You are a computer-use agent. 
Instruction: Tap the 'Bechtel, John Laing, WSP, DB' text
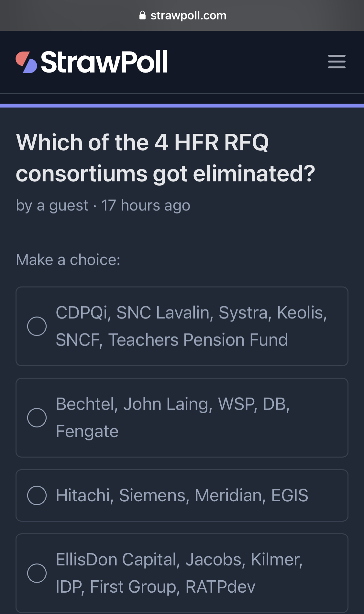(x=172, y=404)
